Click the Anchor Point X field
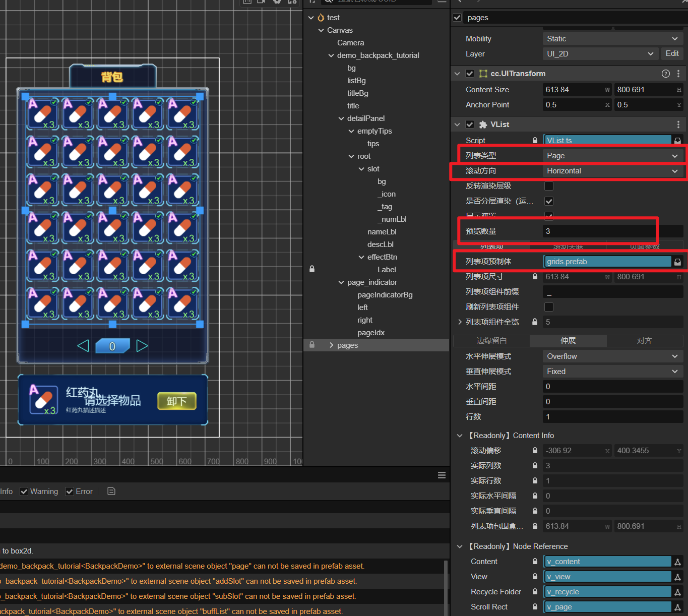 (577, 105)
